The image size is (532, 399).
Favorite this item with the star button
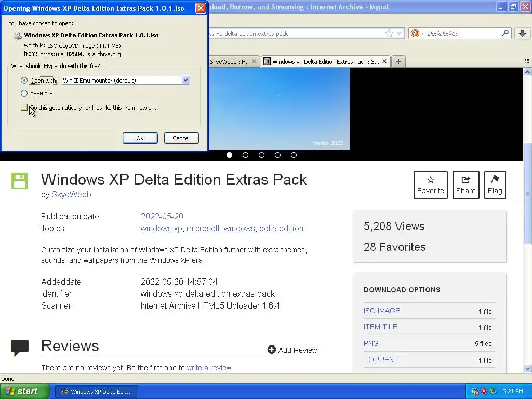click(431, 185)
